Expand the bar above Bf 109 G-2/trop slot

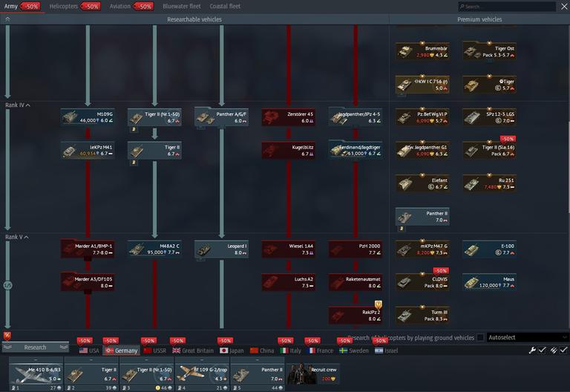pos(202,359)
